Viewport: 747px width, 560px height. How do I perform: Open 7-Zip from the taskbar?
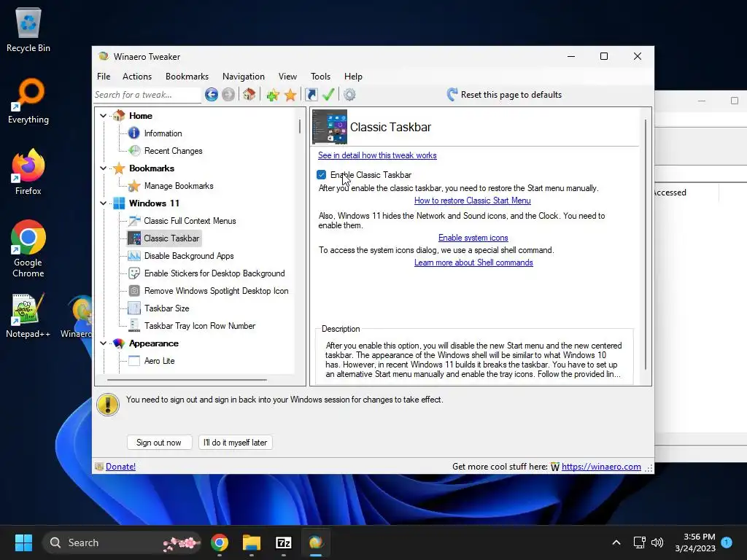point(284,542)
